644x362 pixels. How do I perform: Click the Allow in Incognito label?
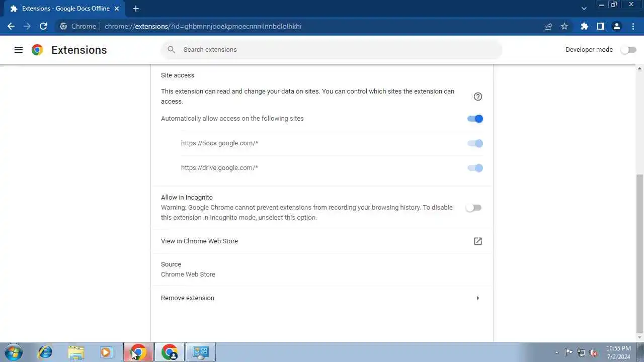(x=187, y=198)
